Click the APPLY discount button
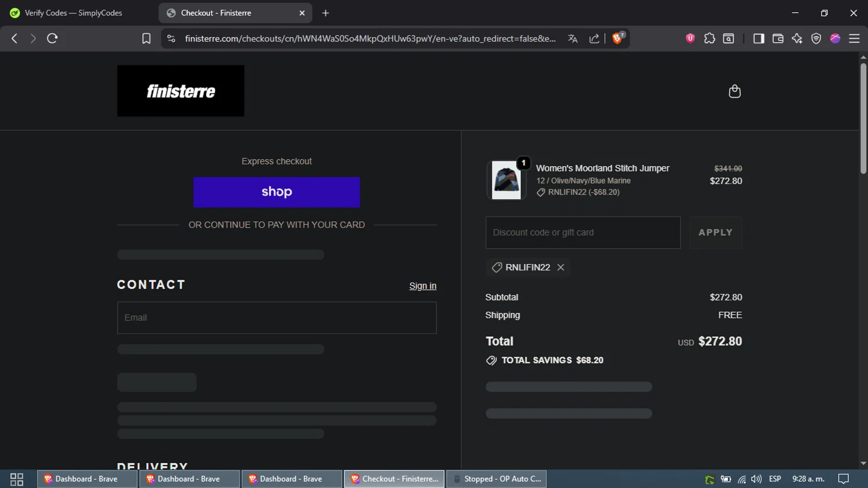Screen dimensions: 868x488 click(716, 233)
